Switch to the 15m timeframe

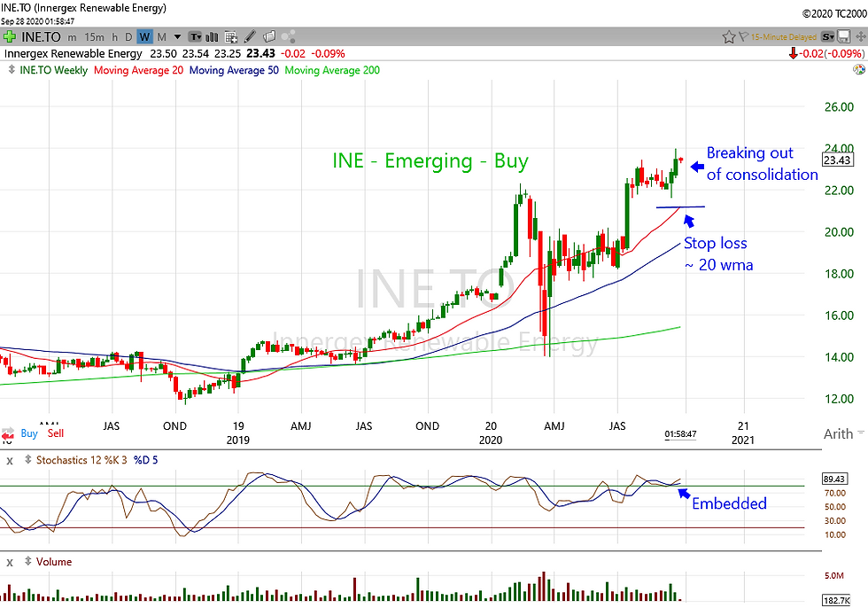click(x=94, y=37)
